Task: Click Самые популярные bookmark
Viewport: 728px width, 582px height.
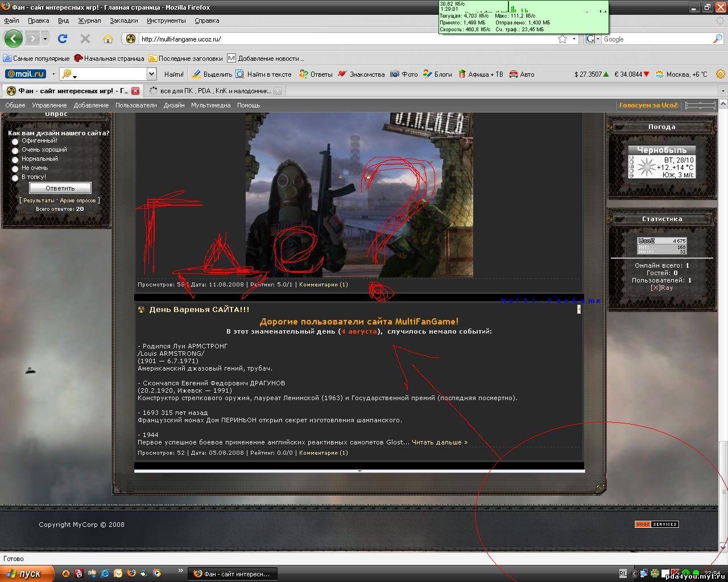Action: 36,59
